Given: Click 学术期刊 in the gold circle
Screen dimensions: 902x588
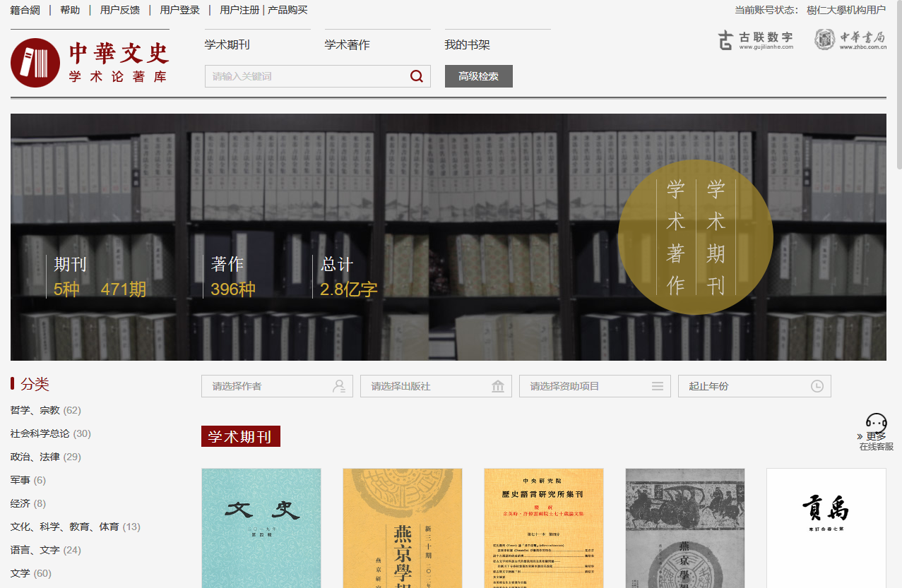Looking at the screenshot, I should 716,236.
